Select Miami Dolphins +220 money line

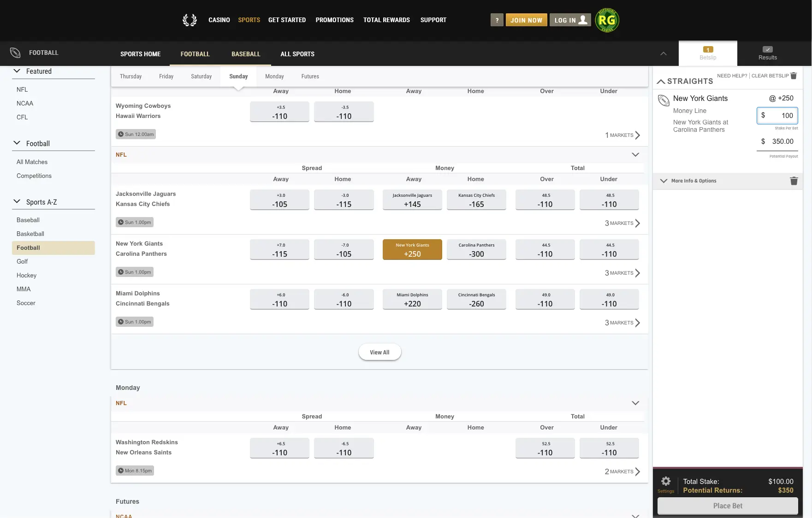(x=412, y=299)
